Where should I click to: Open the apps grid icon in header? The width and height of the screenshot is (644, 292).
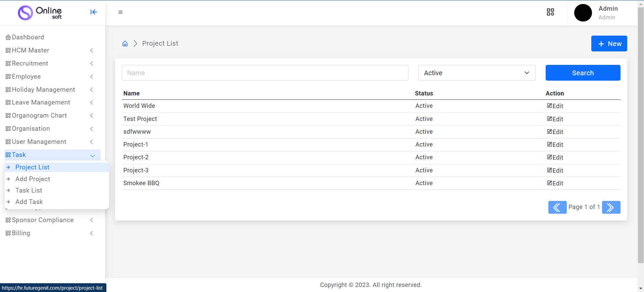550,12
